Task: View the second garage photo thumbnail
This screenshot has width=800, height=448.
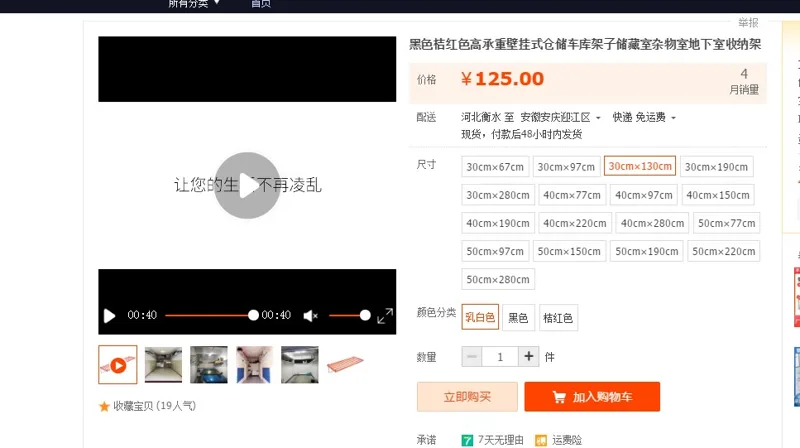Action: (163, 365)
